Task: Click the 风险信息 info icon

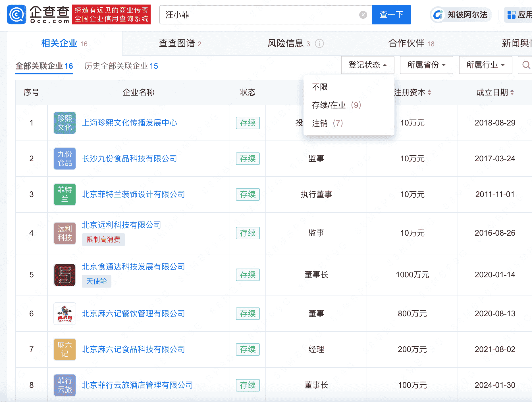Action: 320,44
